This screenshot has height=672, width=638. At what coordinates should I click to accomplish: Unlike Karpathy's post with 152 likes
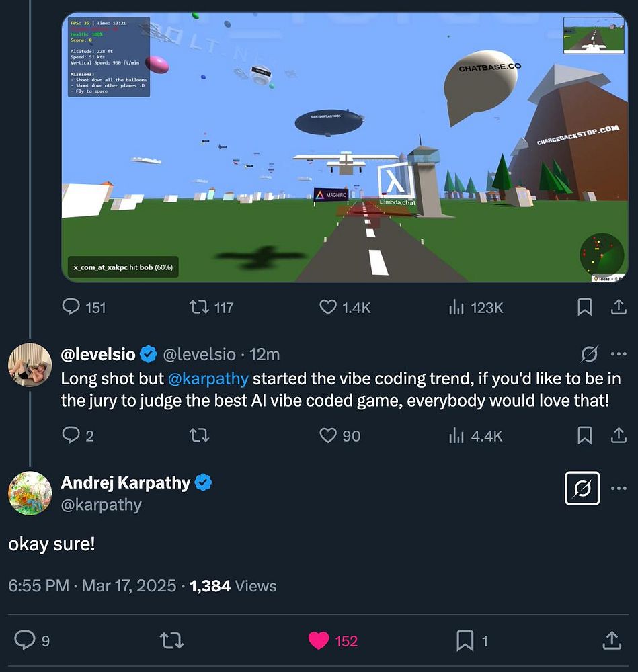click(319, 641)
